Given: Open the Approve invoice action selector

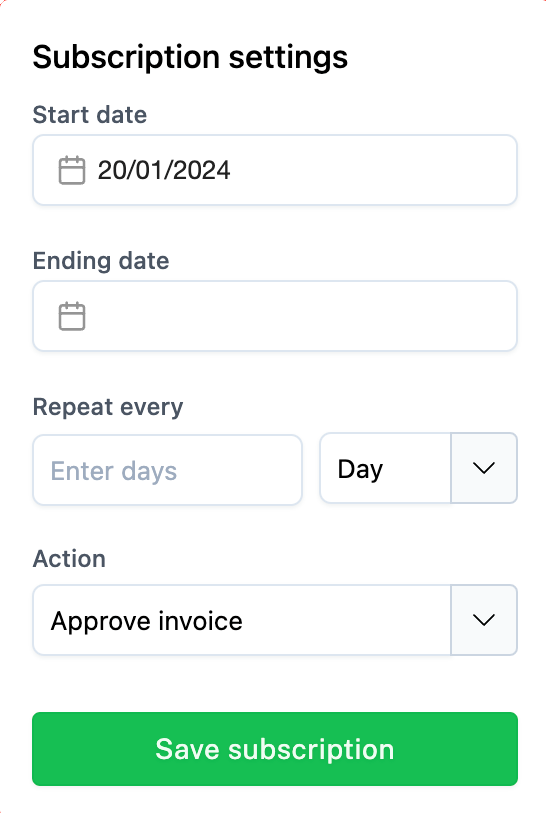Looking at the screenshot, I should click(x=275, y=620).
